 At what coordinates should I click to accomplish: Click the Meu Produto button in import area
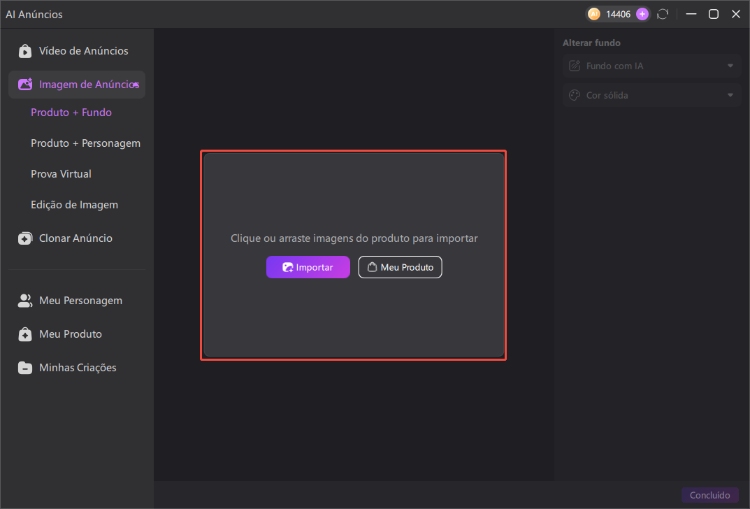point(400,267)
